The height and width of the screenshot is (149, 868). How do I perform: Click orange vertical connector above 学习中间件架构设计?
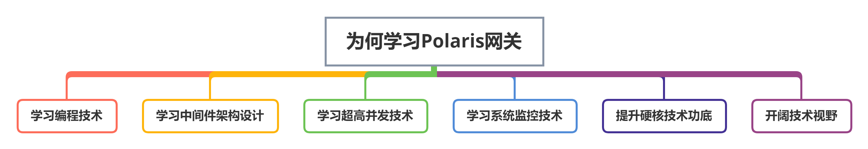coord(210,89)
